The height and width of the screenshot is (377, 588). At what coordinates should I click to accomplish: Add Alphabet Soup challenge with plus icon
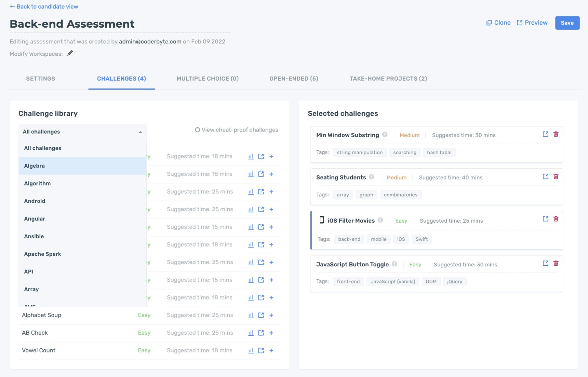click(271, 315)
